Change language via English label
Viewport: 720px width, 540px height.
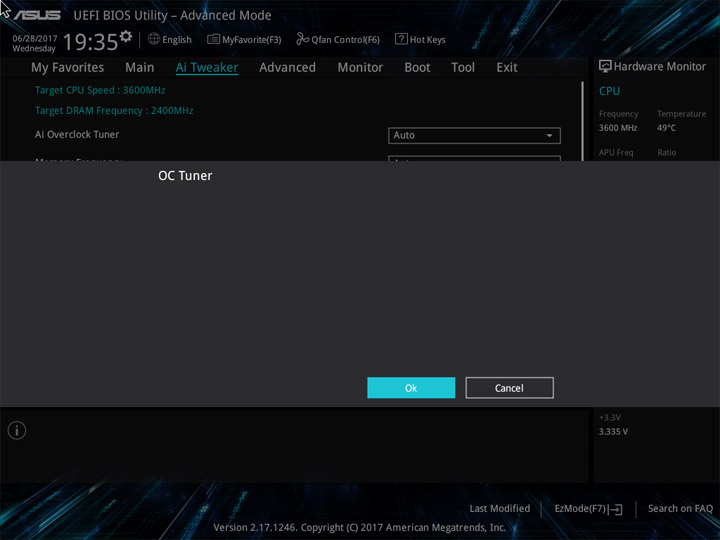click(x=177, y=40)
